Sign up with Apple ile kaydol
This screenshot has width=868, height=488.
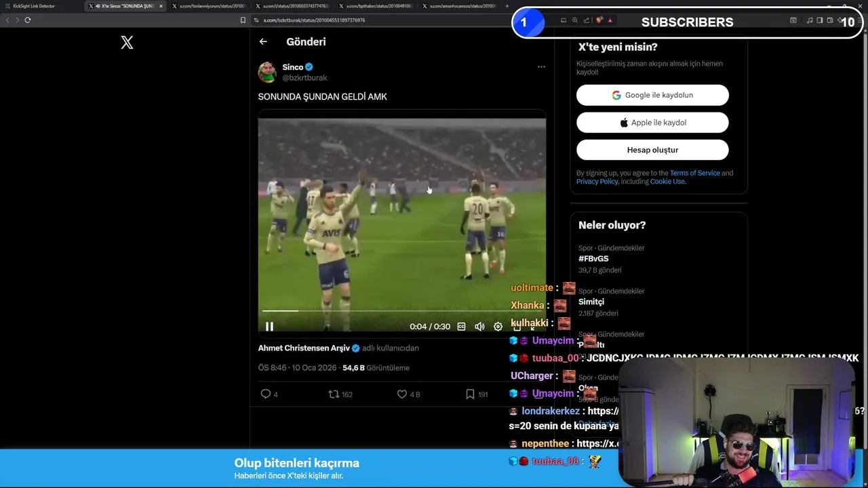pyautogui.click(x=652, y=123)
